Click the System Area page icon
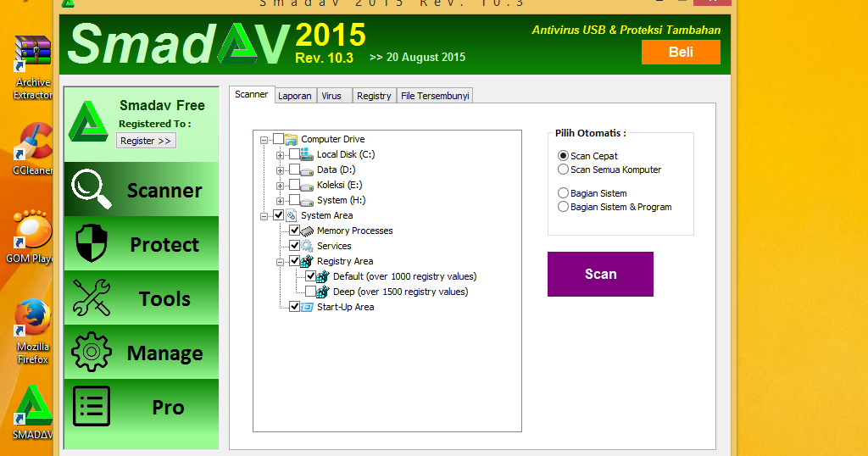This screenshot has height=456, width=868. (292, 215)
